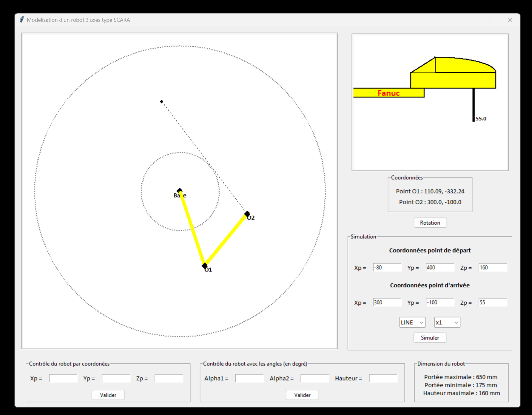Focus the Hauteur input field
This screenshot has height=415, width=532.
click(383, 378)
